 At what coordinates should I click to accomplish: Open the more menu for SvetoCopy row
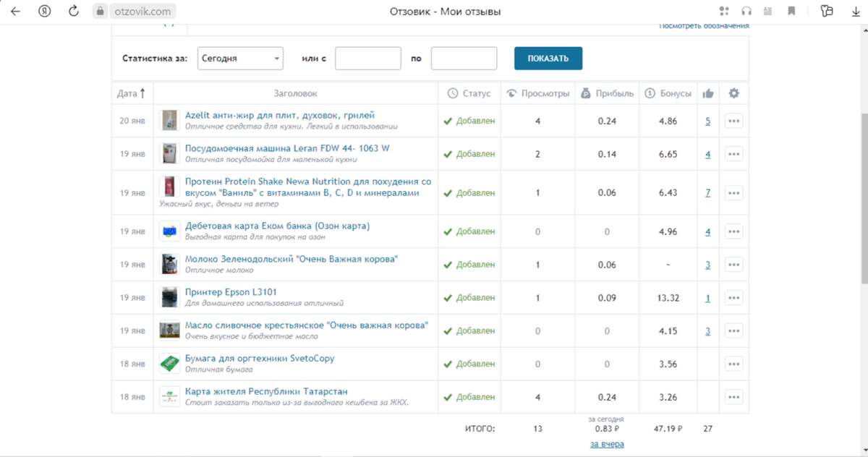click(x=733, y=364)
